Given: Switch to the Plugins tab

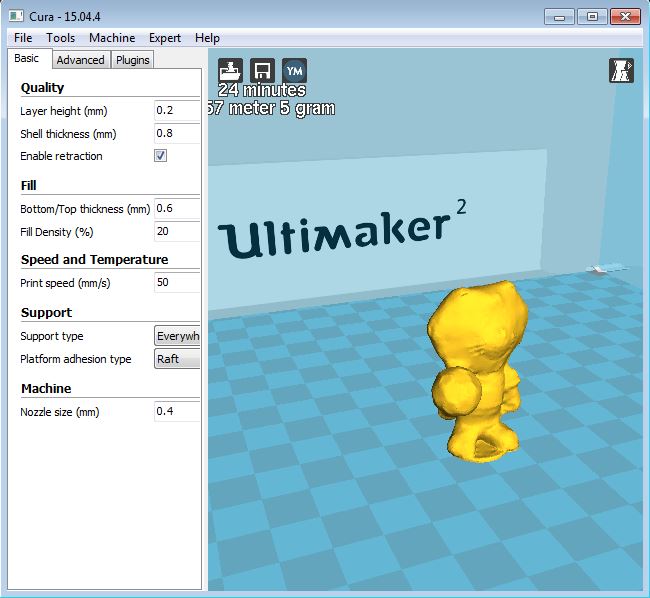Looking at the screenshot, I should pyautogui.click(x=133, y=60).
